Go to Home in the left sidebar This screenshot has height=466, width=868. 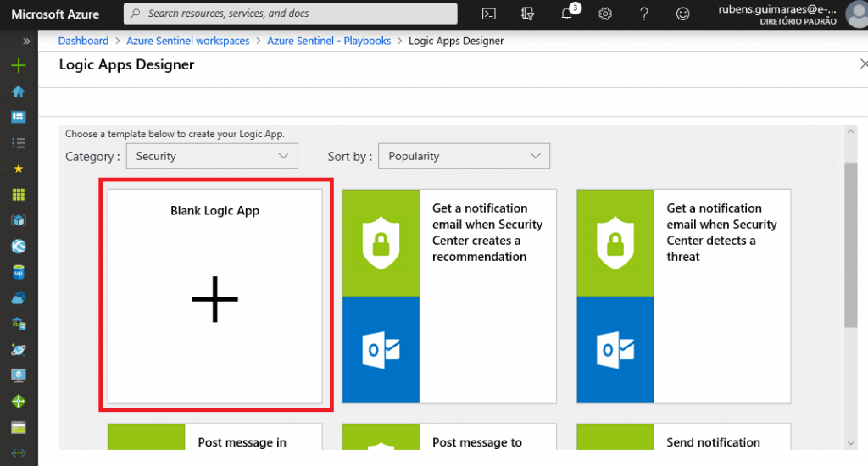click(18, 92)
